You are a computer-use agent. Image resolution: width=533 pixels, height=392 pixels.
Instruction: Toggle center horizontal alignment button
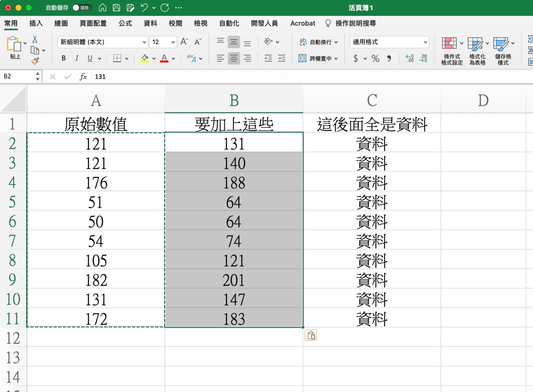(x=234, y=58)
